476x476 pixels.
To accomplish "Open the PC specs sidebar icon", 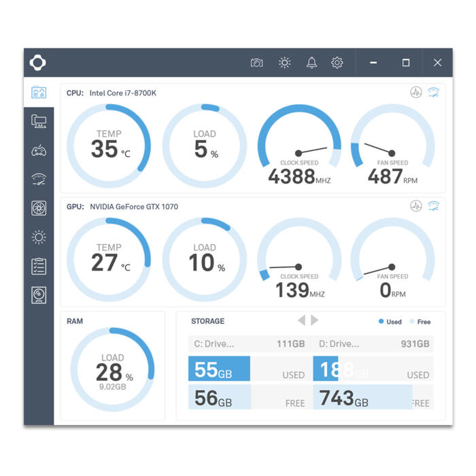I will pyautogui.click(x=39, y=121).
